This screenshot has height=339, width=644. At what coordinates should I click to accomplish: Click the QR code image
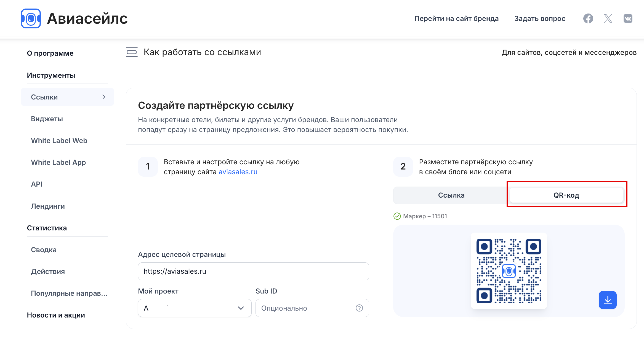click(509, 271)
